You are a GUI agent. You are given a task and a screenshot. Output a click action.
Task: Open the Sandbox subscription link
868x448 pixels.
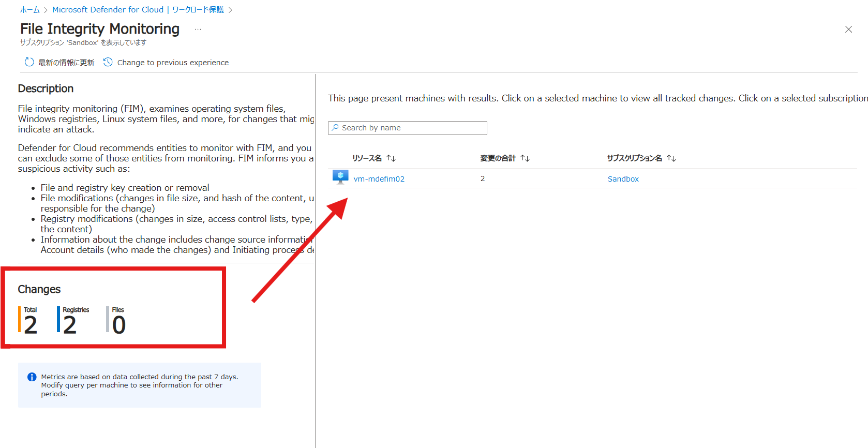click(623, 179)
